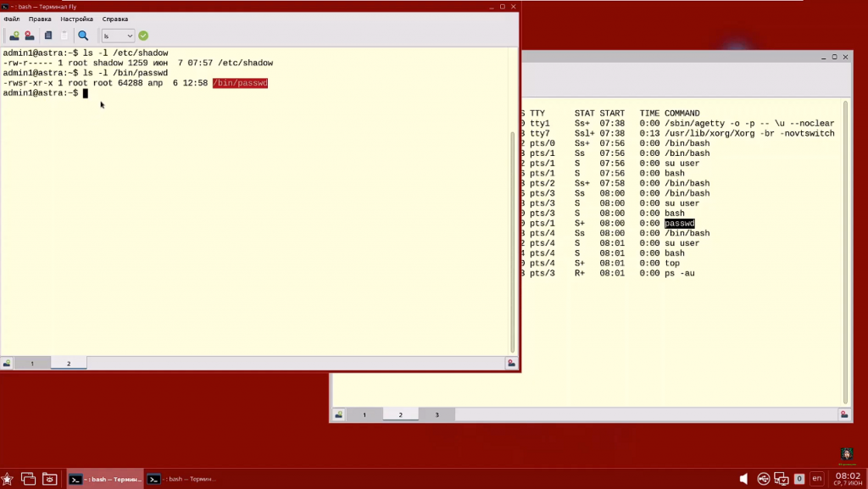
Task: Select tab 2 in front terminal
Action: [69, 364]
